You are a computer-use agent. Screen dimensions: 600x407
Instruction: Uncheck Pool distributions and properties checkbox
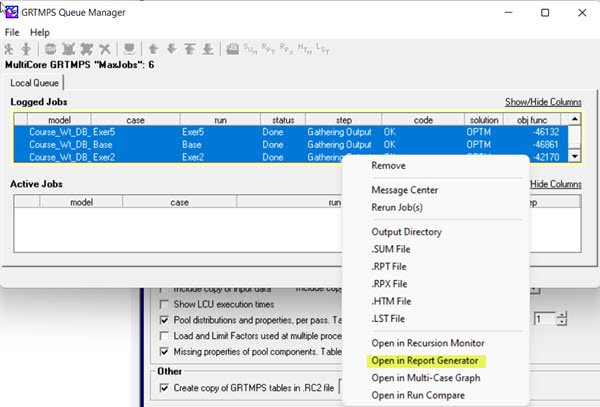[x=166, y=320]
